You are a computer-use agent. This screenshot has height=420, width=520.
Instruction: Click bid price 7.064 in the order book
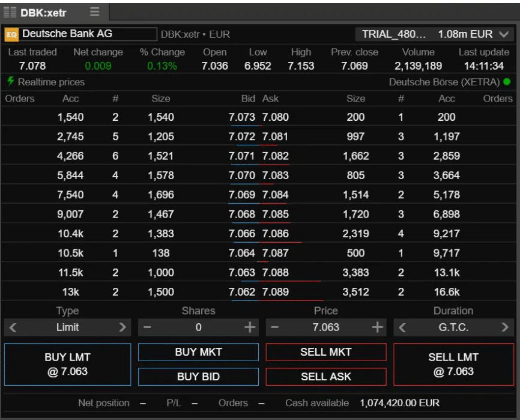point(242,253)
